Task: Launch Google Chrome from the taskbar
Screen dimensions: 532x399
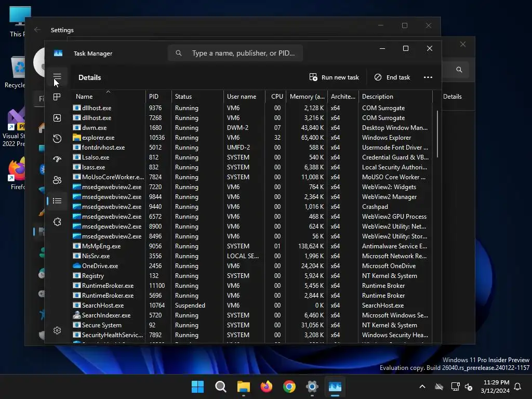Action: tap(289, 387)
